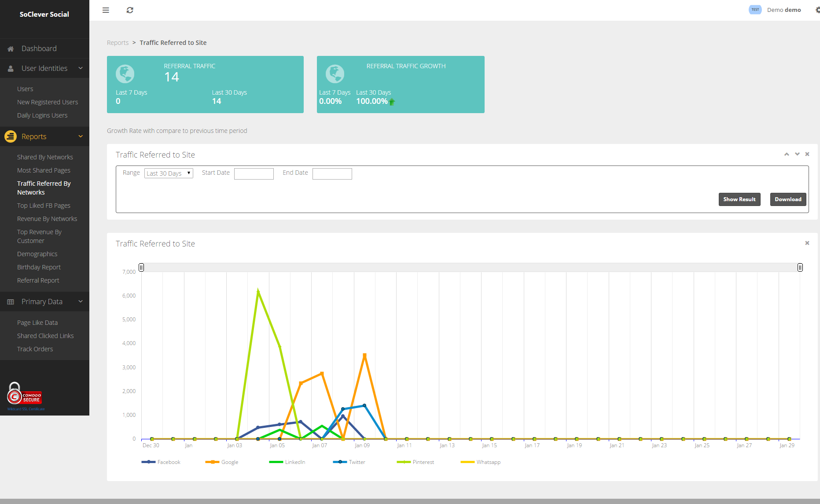Screen dimensions: 820x504
Task: Open the Traffic Referred By Networks report
Action: [x=44, y=188]
